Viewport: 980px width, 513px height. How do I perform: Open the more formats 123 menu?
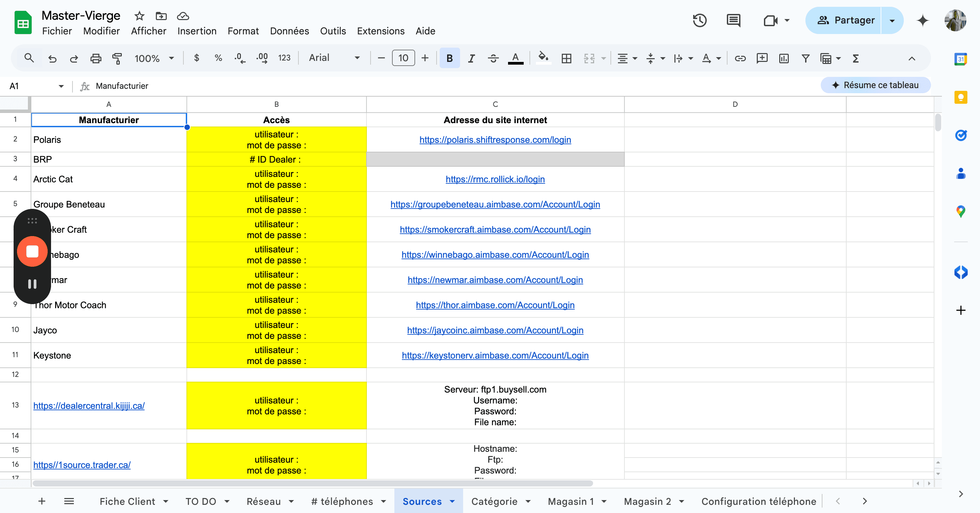click(284, 58)
